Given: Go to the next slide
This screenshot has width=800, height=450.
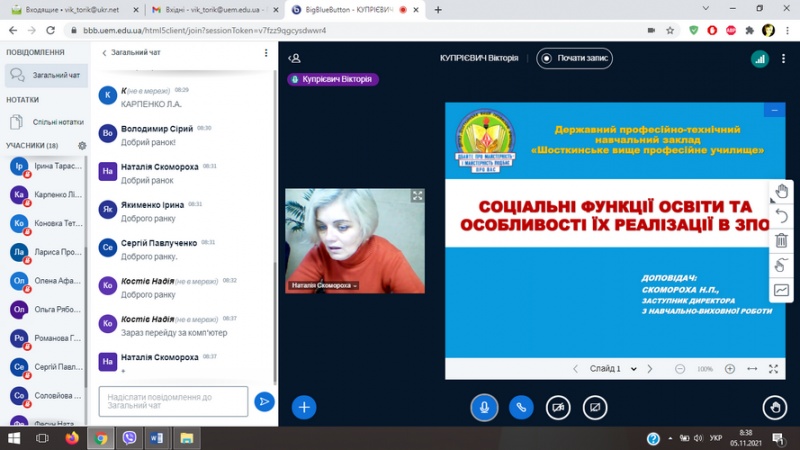Looking at the screenshot, I should pos(649,368).
